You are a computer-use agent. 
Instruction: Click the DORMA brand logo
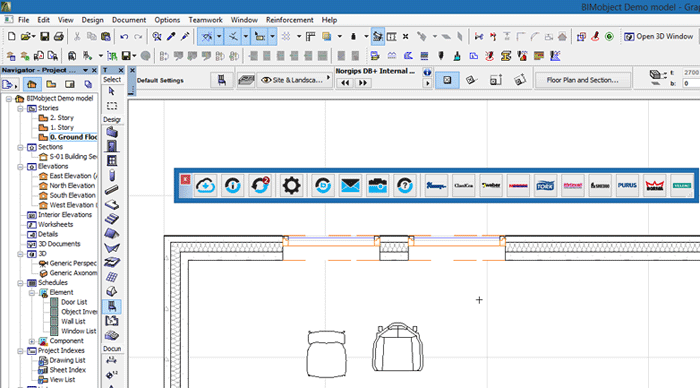(655, 185)
